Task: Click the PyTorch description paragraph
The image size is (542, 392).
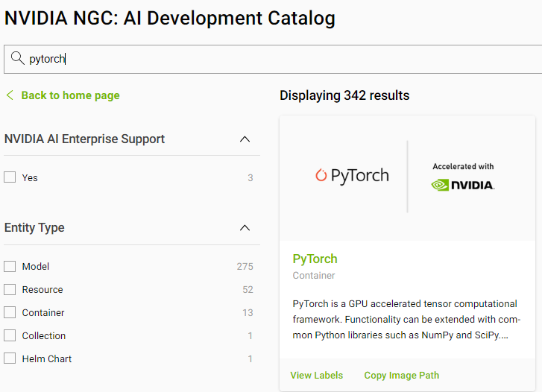Action: pos(406,320)
